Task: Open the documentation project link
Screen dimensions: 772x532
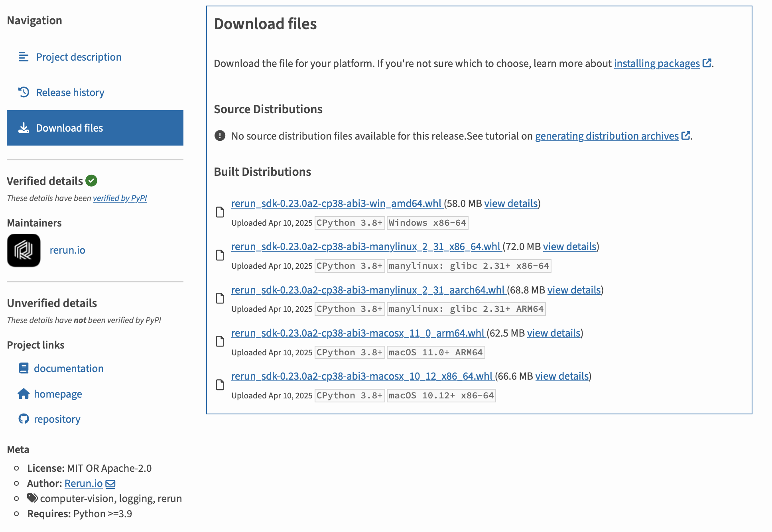Action: pyautogui.click(x=69, y=368)
